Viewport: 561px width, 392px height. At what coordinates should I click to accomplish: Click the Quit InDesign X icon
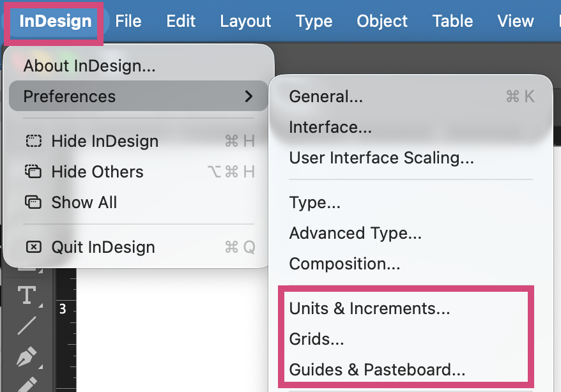click(34, 247)
